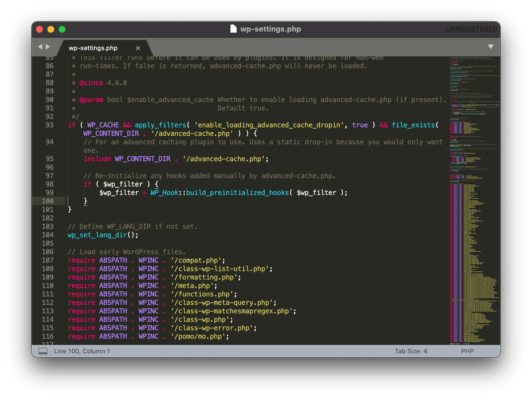This screenshot has width=532, height=399.
Task: Click the previous tab arrow
Action: point(40,47)
